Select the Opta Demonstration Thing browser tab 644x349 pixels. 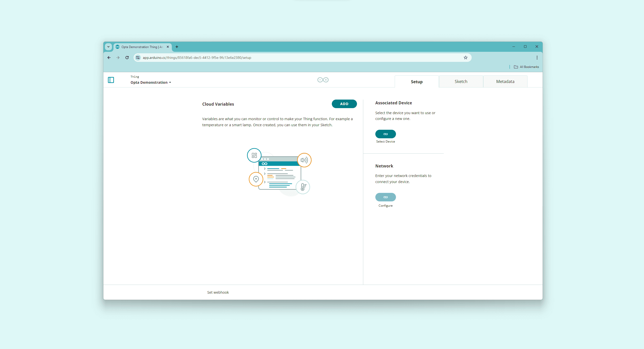pyautogui.click(x=141, y=47)
